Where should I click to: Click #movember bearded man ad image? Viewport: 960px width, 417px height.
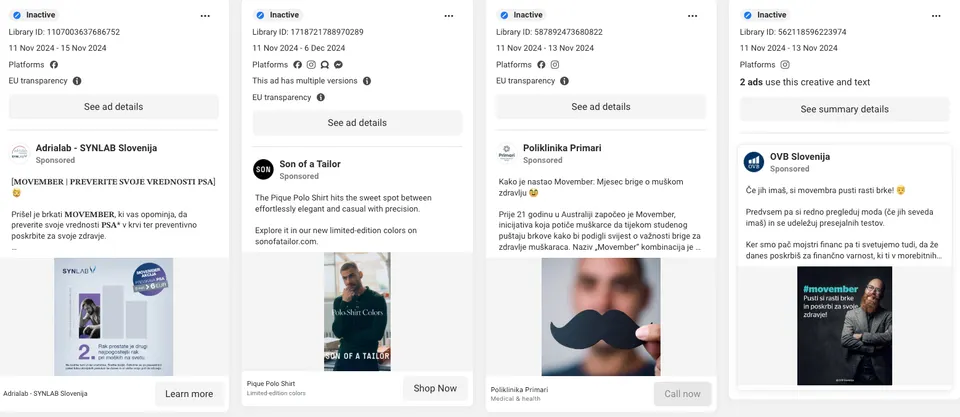click(845, 326)
